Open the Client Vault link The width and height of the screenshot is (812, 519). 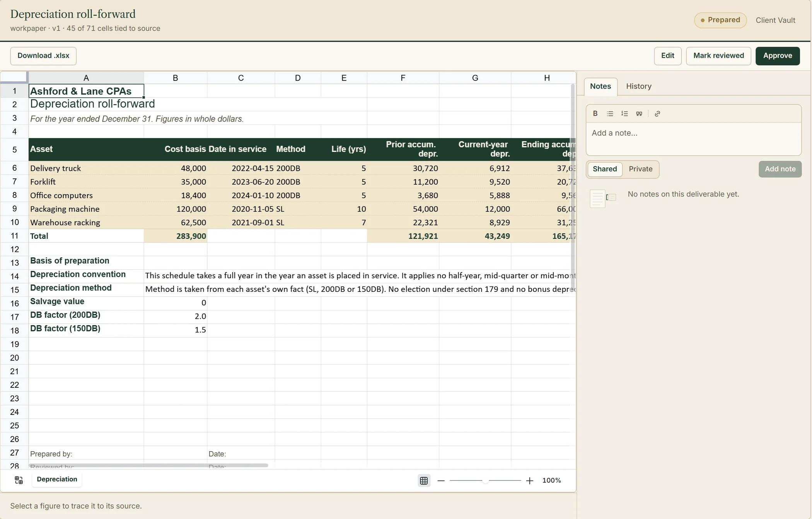tap(775, 20)
